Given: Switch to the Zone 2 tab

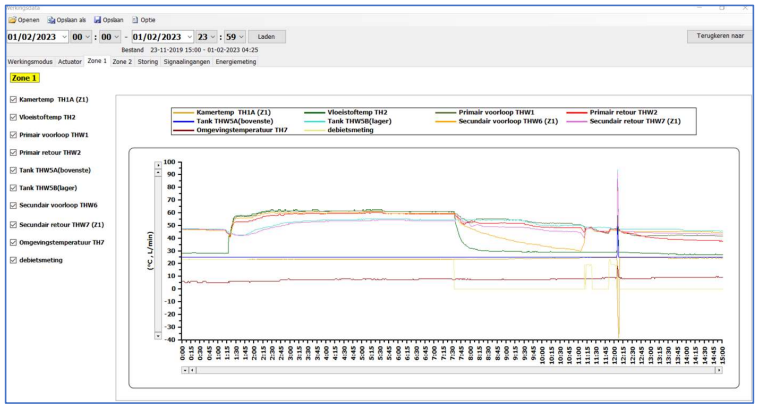Looking at the screenshot, I should [122, 61].
